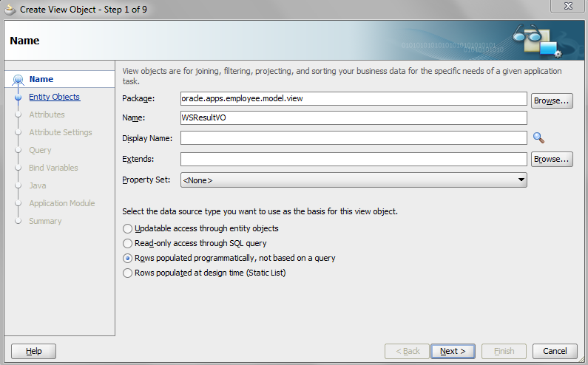Click the Name step bullet icon in wizard
The image size is (588, 365).
point(18,80)
